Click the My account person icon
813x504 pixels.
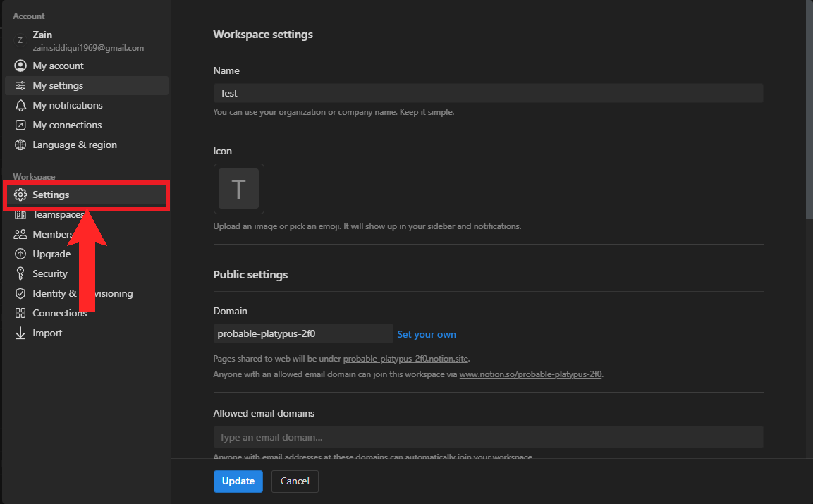(x=20, y=66)
